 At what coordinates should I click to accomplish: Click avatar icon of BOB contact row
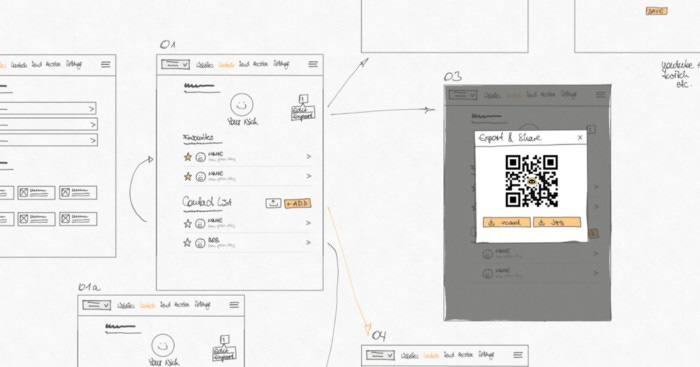(200, 243)
